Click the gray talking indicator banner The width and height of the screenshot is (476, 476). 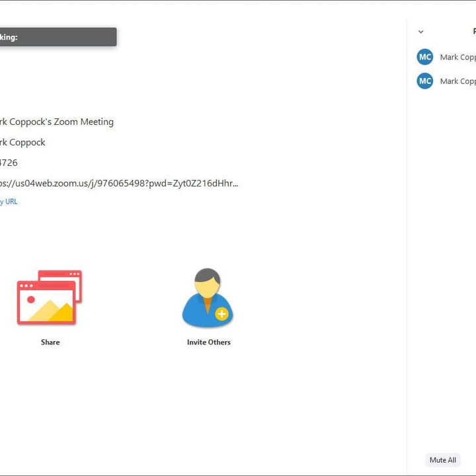coord(58,37)
